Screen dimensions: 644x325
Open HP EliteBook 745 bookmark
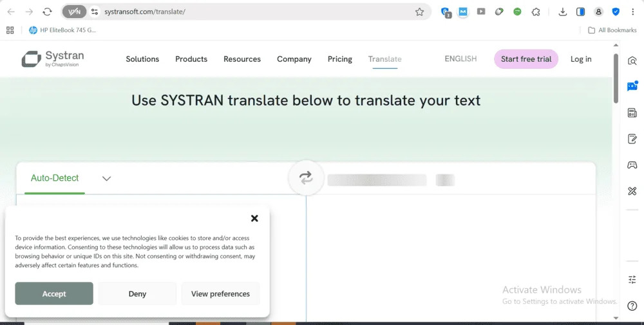point(62,30)
